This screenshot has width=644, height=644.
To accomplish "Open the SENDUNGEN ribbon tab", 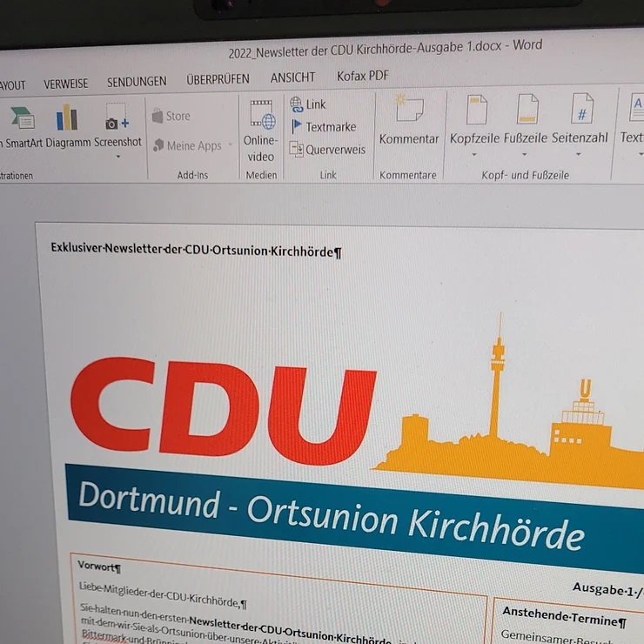I will point(137,82).
